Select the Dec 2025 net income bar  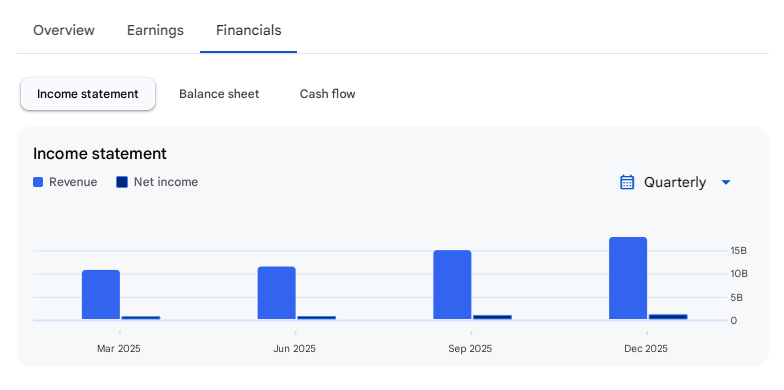(x=668, y=316)
